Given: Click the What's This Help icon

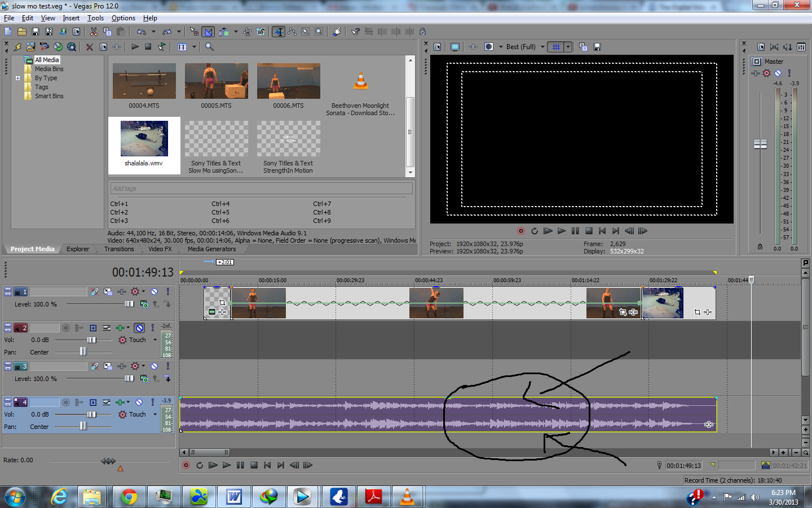Looking at the screenshot, I should tap(355, 32).
